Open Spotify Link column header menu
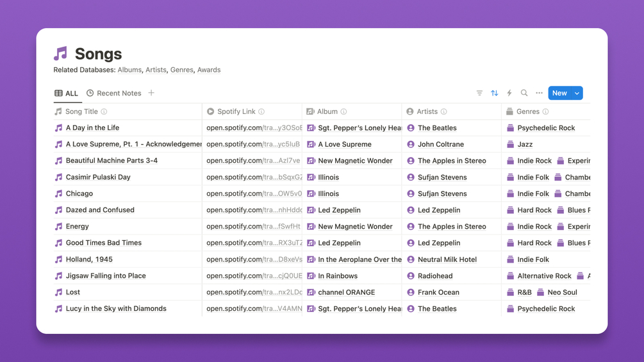This screenshot has height=362, width=644. coord(252,111)
